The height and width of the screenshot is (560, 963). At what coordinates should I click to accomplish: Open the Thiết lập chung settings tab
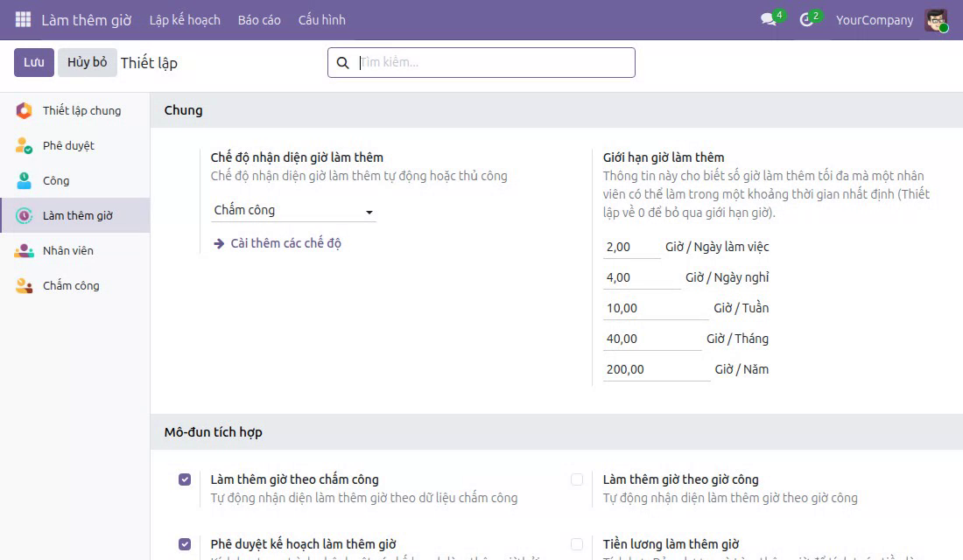coord(75,110)
